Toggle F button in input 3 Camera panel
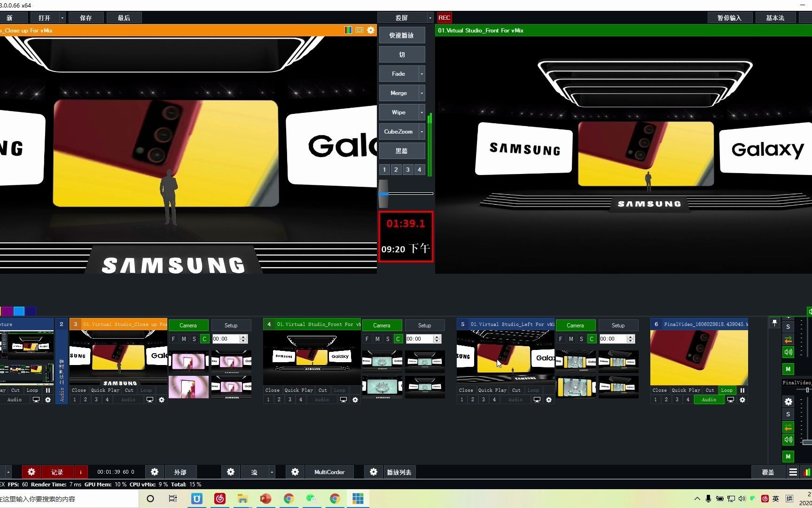The height and width of the screenshot is (508, 812). (x=173, y=339)
